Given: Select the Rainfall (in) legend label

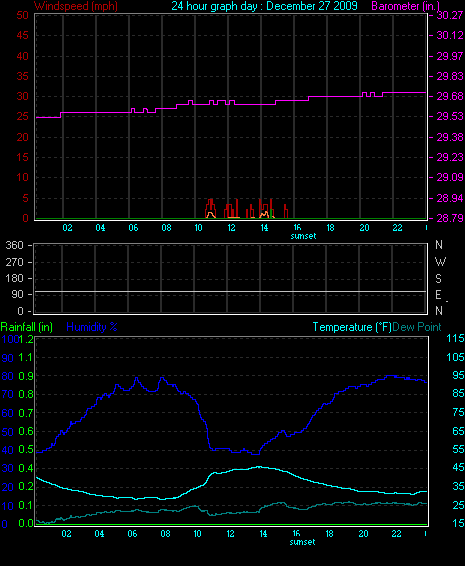Looking at the screenshot, I should [x=27, y=327].
